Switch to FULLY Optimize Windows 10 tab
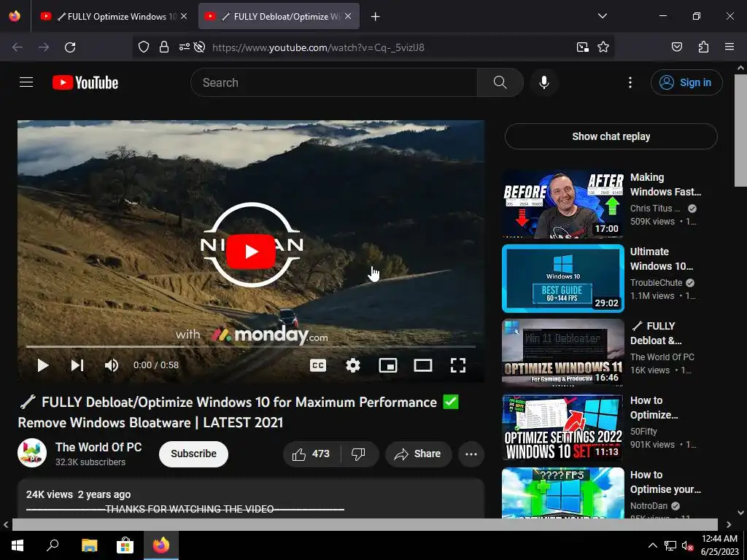Image resolution: width=747 pixels, height=560 pixels. pyautogui.click(x=115, y=16)
